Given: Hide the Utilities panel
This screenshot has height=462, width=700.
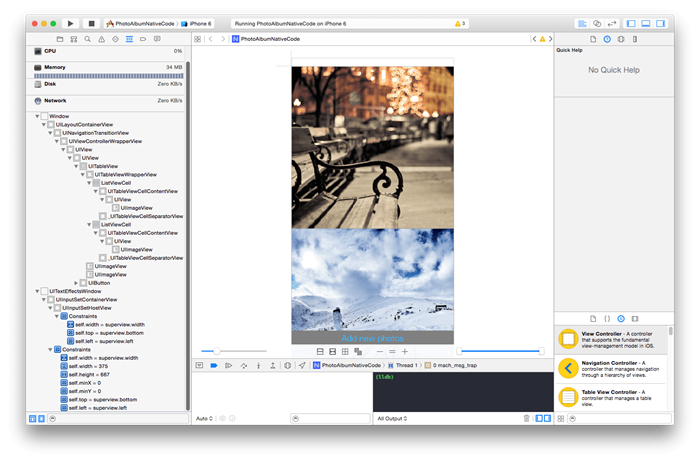Looking at the screenshot, I should (661, 22).
